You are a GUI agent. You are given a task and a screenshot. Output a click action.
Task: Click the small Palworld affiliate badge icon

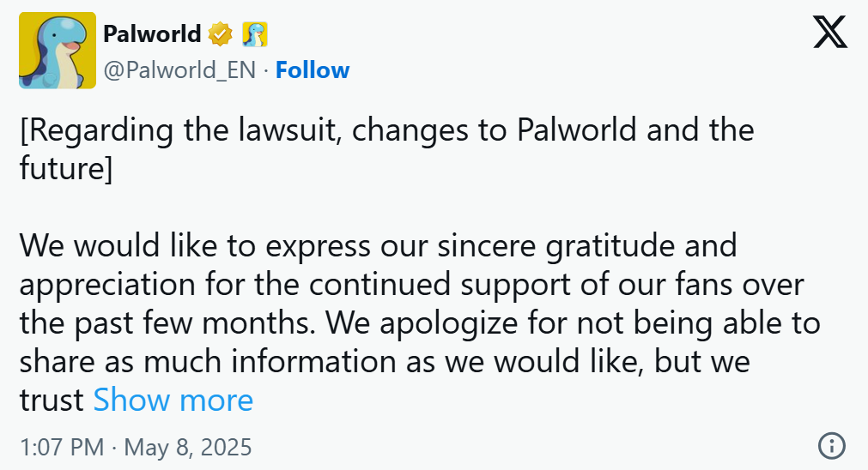(x=255, y=34)
